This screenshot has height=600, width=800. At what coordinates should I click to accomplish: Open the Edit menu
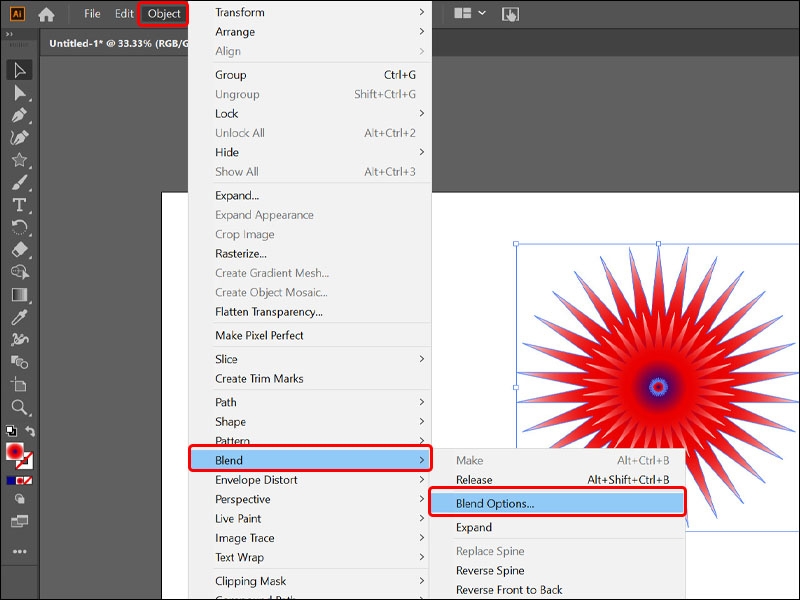tap(124, 14)
